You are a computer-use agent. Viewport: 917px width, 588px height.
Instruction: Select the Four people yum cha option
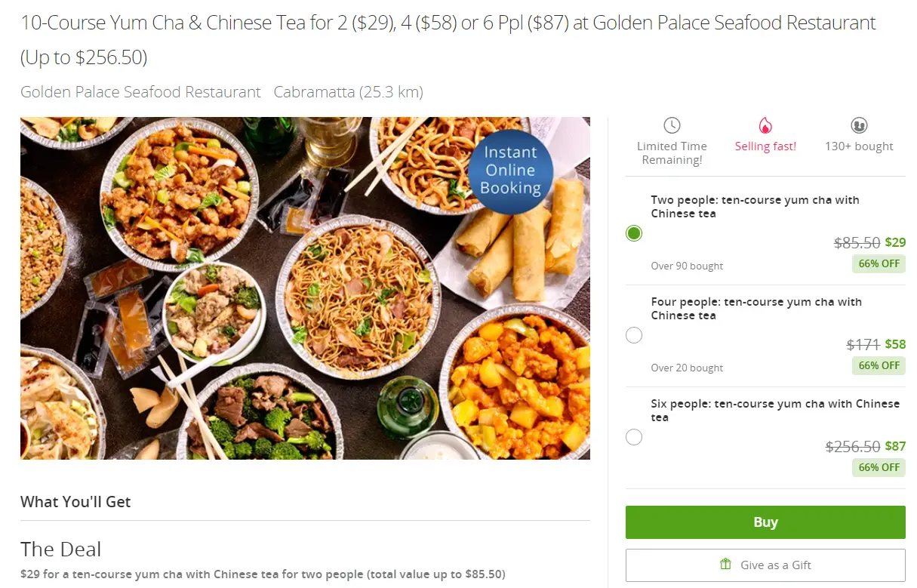coord(634,335)
